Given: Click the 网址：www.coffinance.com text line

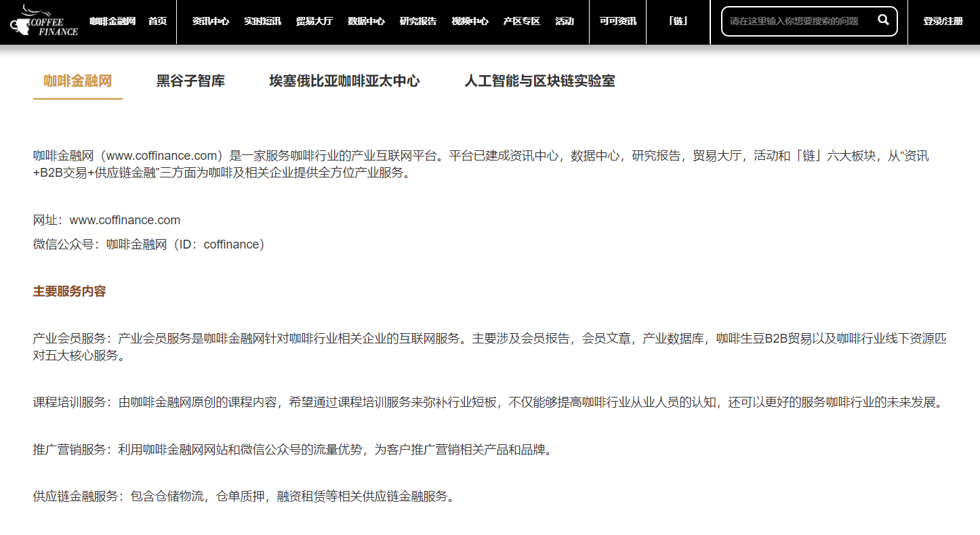Looking at the screenshot, I should pos(107,220).
